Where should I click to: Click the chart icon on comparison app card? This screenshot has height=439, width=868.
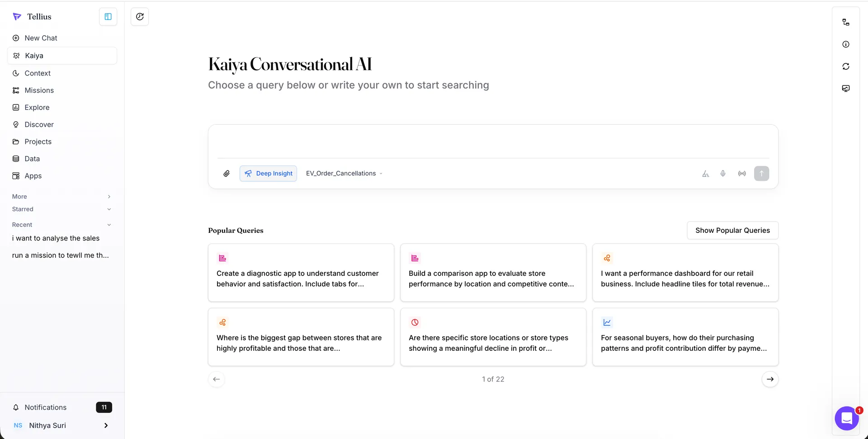(x=415, y=258)
